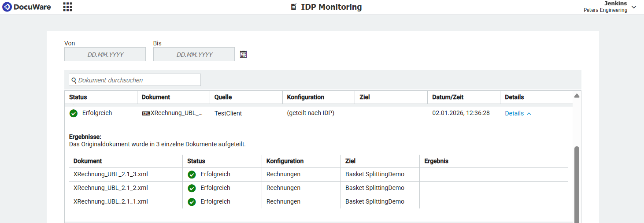This screenshot has height=223, width=644.
Task: Open the apps grid menu
Action: (67, 7)
